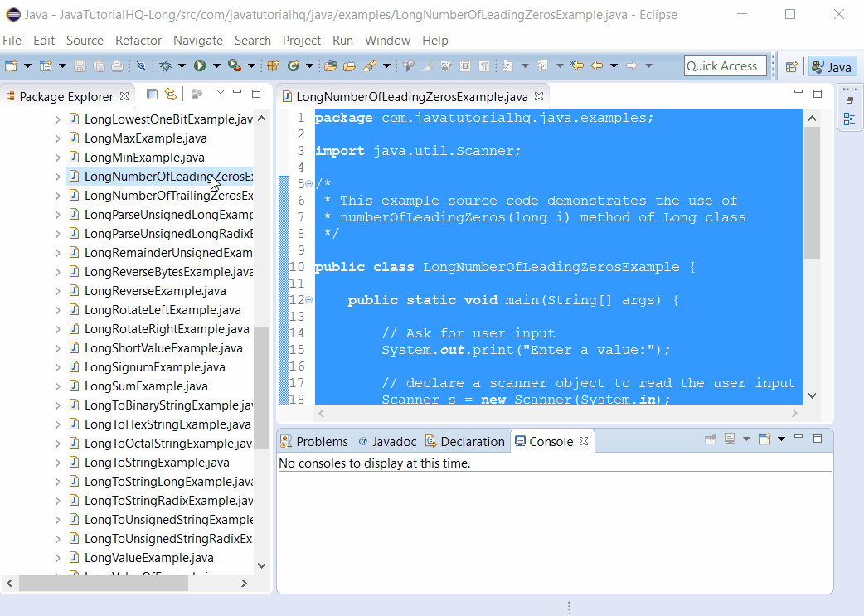Click the editor vertical scrollbar thumb
This screenshot has height=616, width=864.
pos(813,193)
